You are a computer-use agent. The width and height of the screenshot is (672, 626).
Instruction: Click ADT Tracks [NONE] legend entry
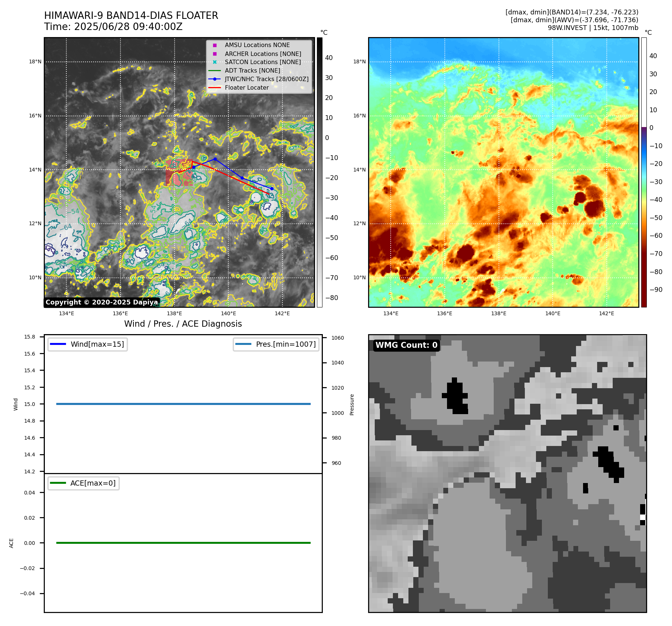(x=252, y=71)
